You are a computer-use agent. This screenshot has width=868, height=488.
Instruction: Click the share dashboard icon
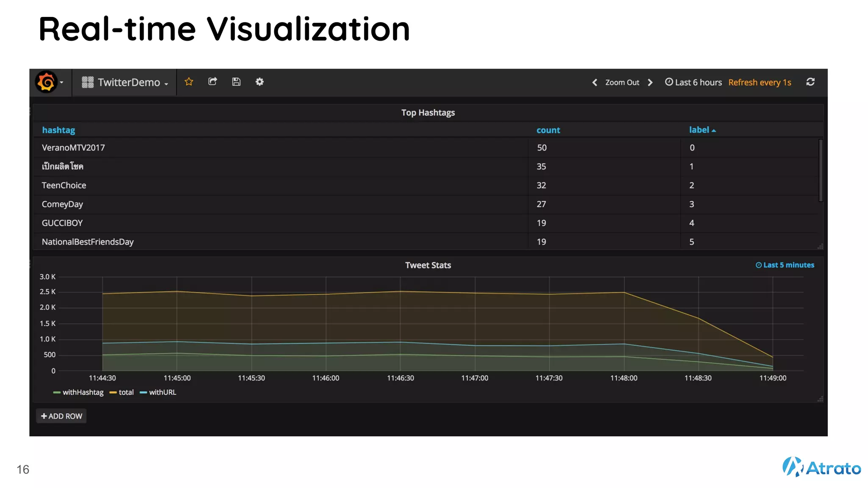coord(213,82)
